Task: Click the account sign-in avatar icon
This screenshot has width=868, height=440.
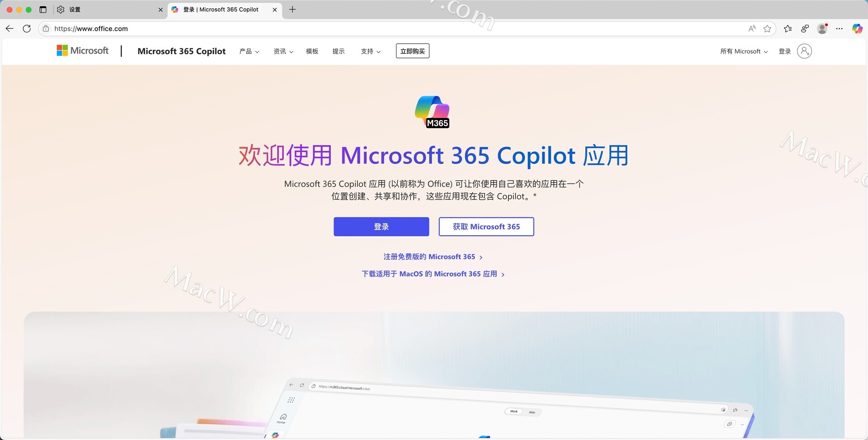Action: coord(804,51)
